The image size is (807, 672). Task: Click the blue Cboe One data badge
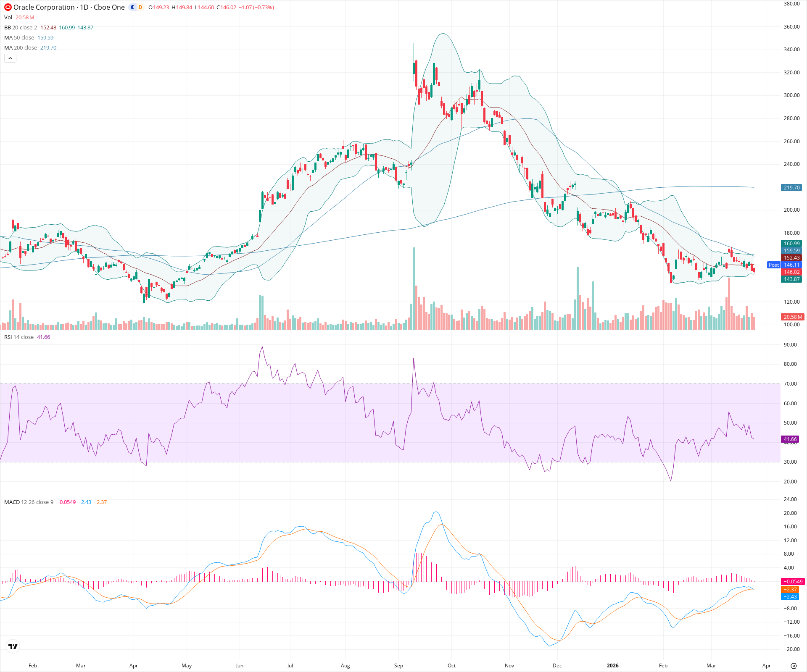click(132, 7)
